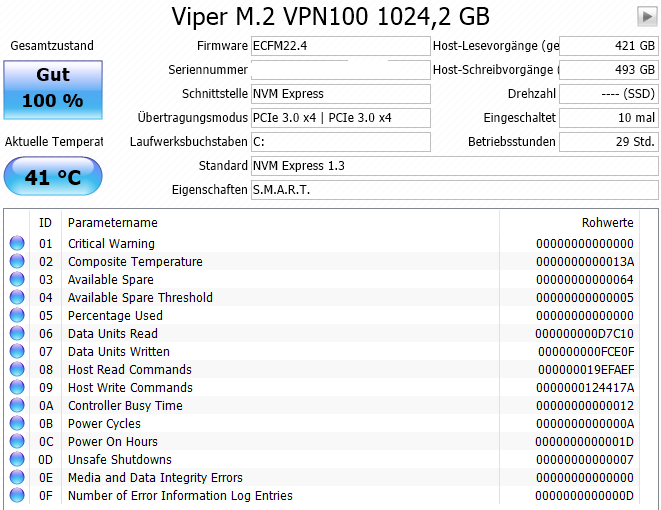Screen dimensions: 661x510
Task: Select the Data Units Written parameter name
Action: (x=119, y=352)
